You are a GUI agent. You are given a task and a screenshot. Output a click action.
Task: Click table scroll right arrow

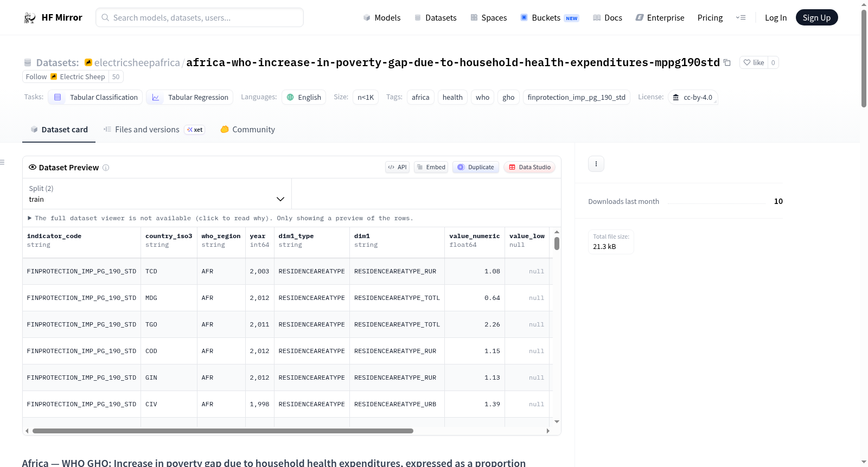548,431
